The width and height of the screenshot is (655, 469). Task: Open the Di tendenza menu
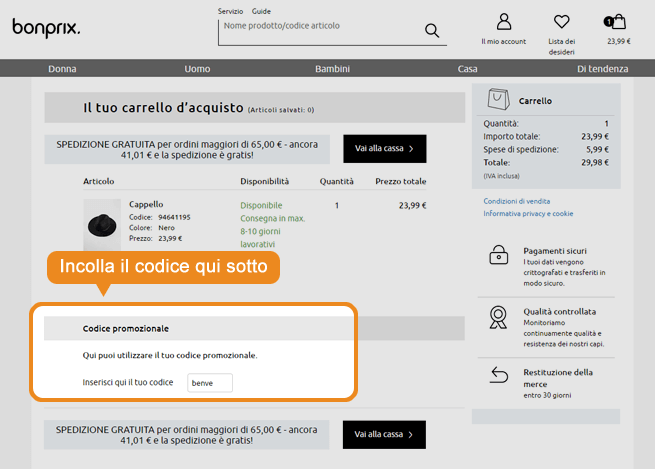(x=602, y=69)
